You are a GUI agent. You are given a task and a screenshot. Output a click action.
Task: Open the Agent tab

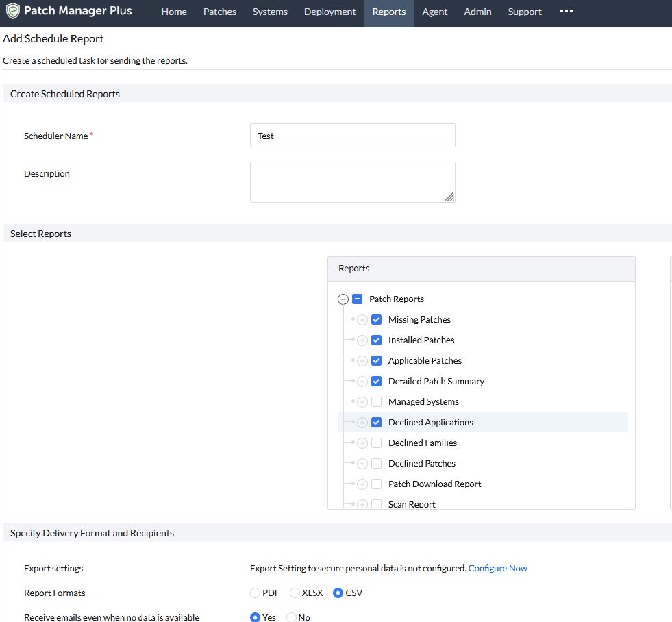tap(434, 12)
